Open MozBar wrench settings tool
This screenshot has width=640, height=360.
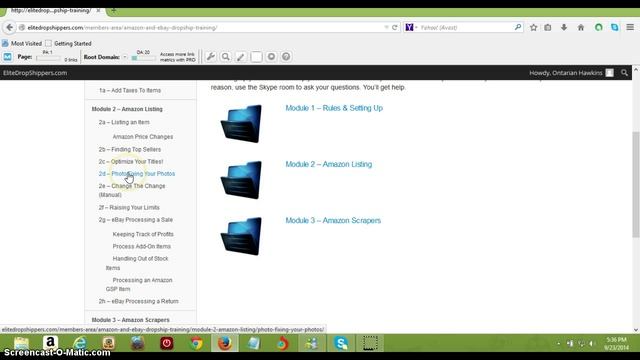tap(211, 57)
